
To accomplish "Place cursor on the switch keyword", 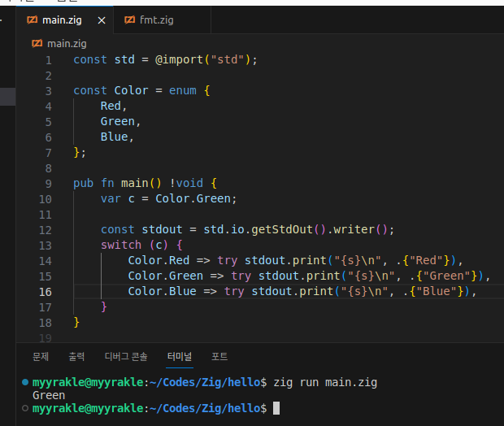I will tap(120, 245).
